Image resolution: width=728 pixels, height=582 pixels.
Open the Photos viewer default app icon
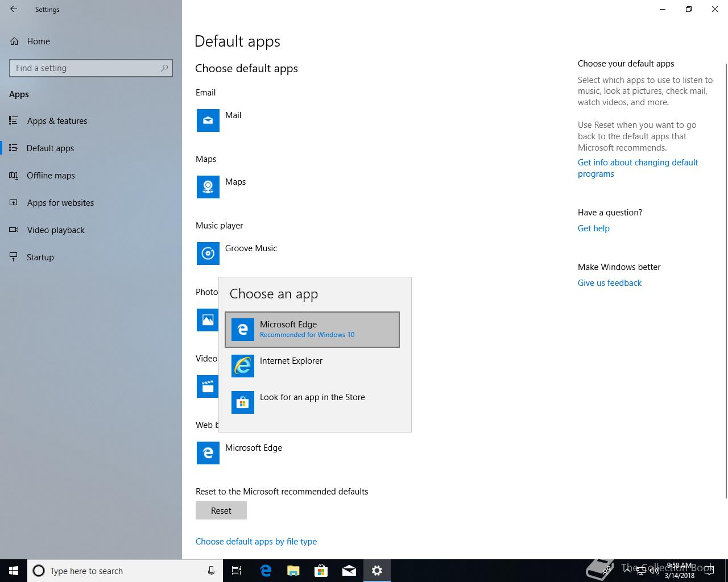click(x=208, y=320)
